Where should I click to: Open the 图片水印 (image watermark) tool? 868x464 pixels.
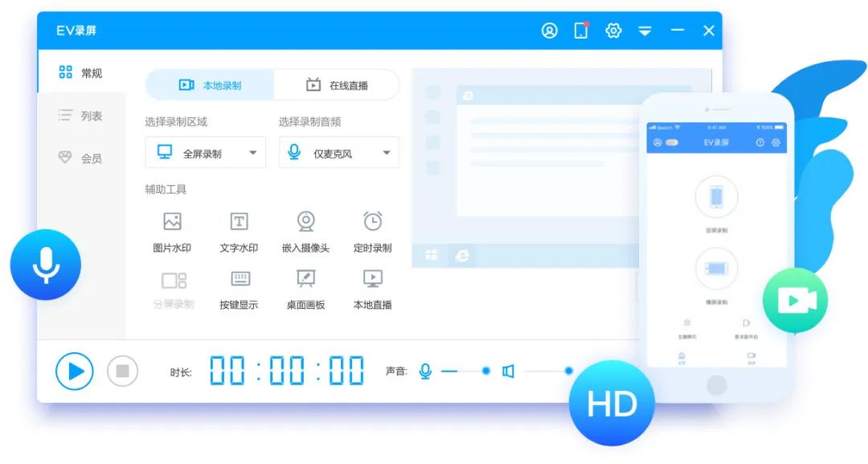[171, 232]
